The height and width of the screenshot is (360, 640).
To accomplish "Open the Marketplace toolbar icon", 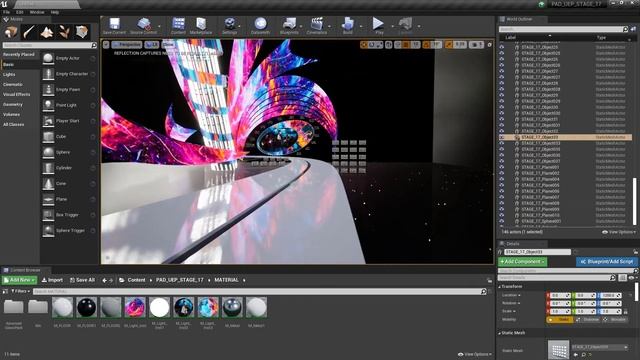I will (x=201, y=26).
